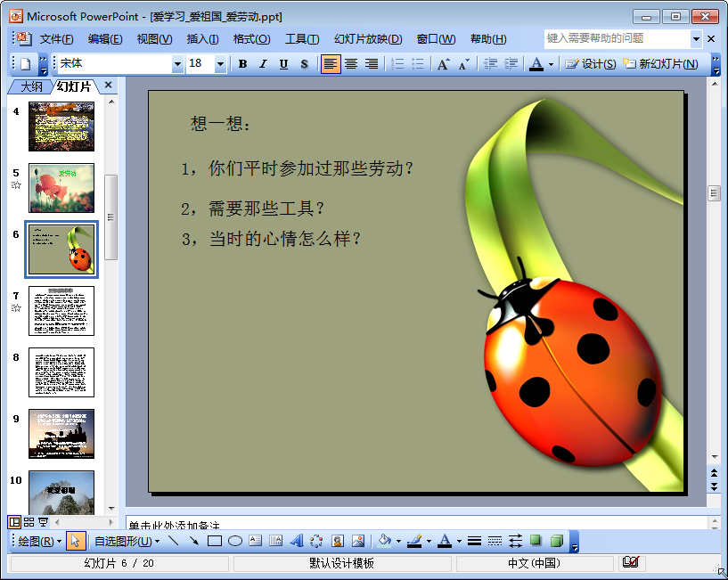
Task: Apply fill color with paint bucket
Action: pos(384,541)
